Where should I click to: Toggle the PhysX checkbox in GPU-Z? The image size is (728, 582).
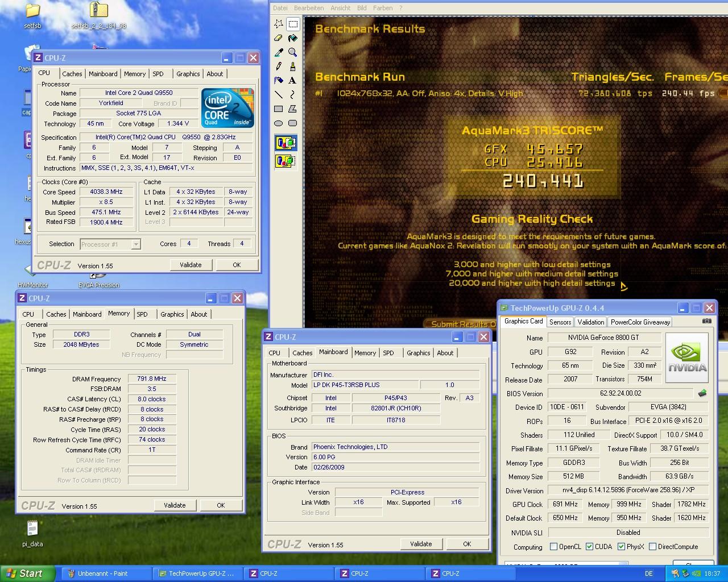[621, 547]
